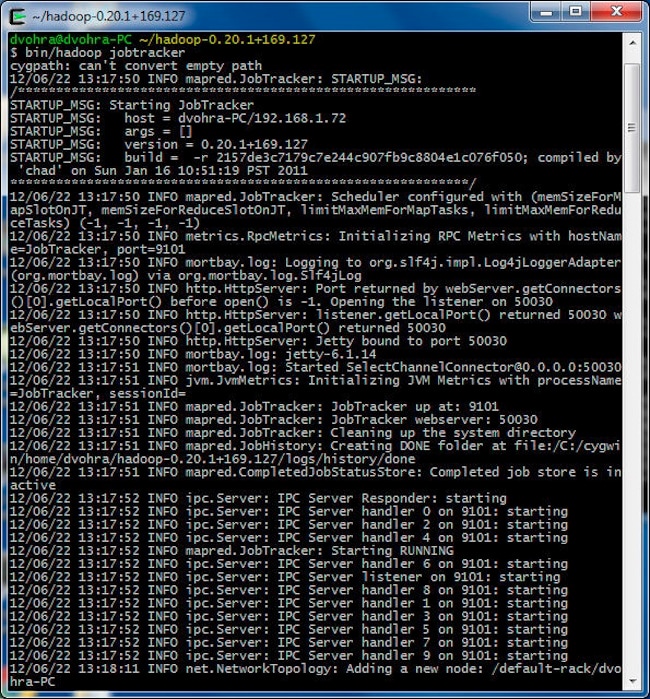Click the line 'STARTUP_MSG: Starting JobTracker'
650x699 pixels.
point(132,105)
